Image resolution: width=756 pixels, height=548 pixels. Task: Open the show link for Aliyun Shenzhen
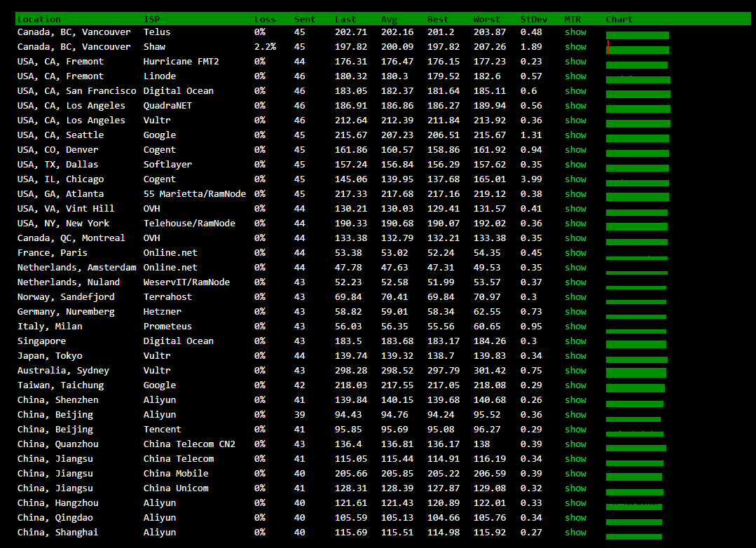575,400
